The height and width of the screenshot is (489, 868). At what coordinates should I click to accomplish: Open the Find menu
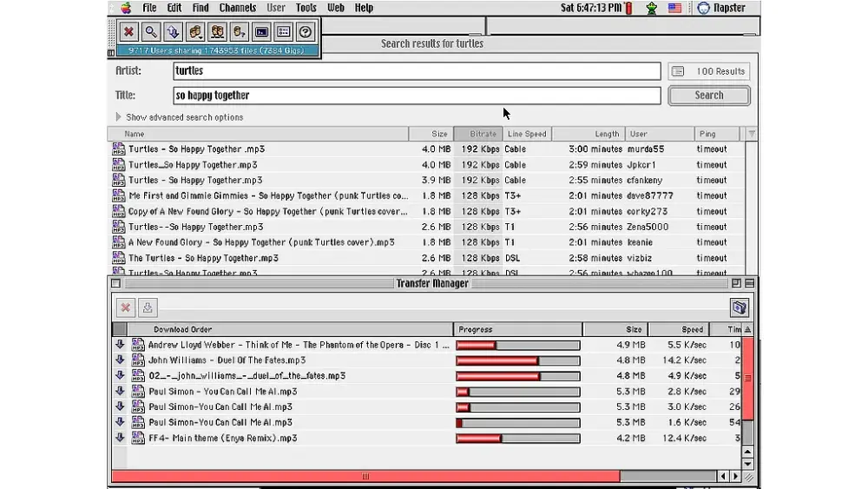(x=201, y=8)
